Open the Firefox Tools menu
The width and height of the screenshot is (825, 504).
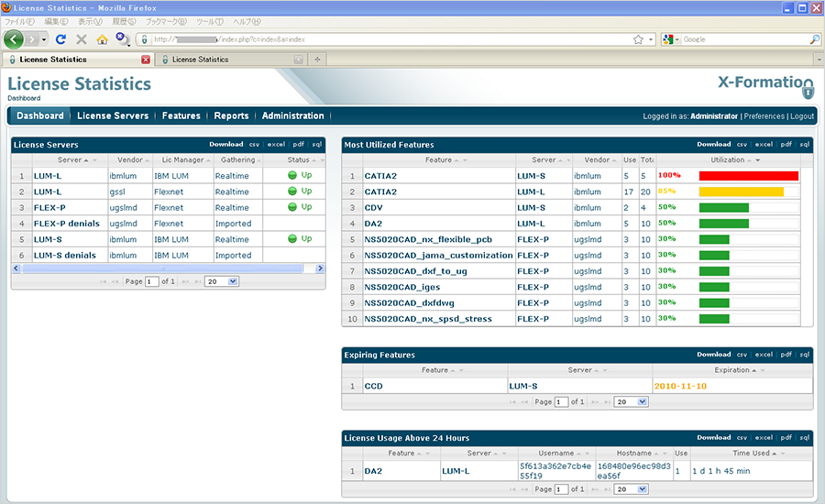pos(209,22)
